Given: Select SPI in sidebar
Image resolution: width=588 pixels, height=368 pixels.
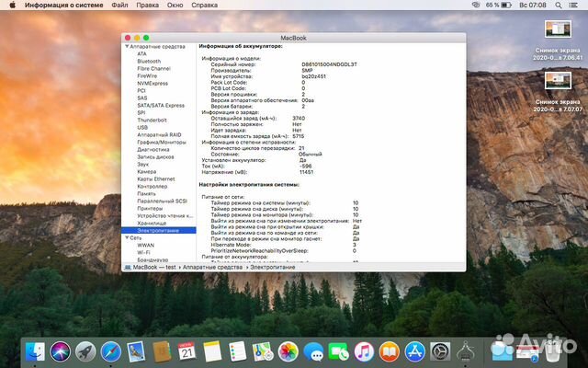Looking at the screenshot, I should 141,112.
